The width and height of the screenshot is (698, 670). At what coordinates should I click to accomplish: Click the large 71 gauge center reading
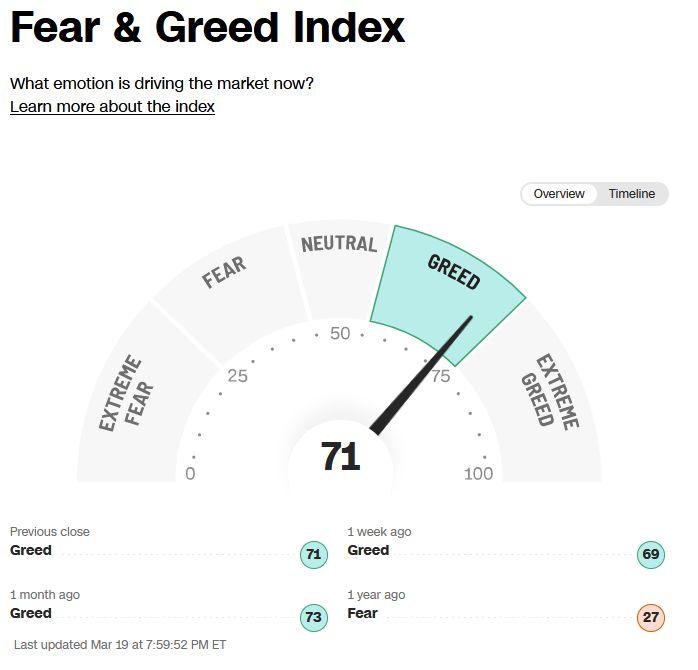tap(341, 456)
